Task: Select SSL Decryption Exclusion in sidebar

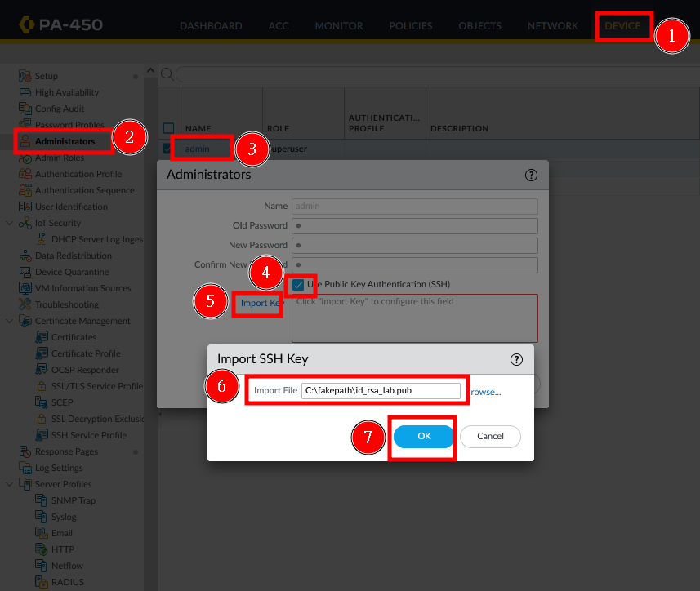Action: click(x=98, y=419)
